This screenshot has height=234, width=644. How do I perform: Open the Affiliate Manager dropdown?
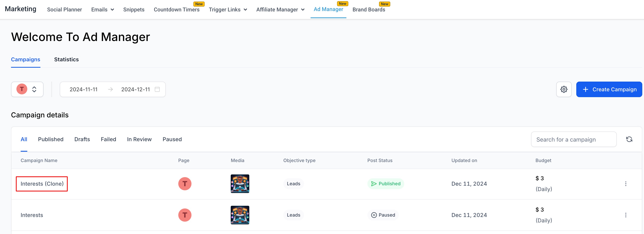tap(280, 9)
